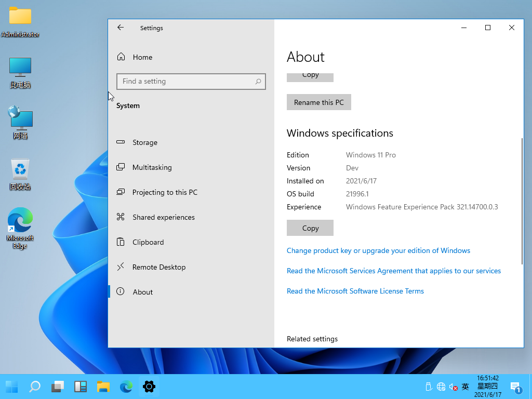532x399 pixels.
Task: Maximize the Settings window
Action: click(x=487, y=28)
